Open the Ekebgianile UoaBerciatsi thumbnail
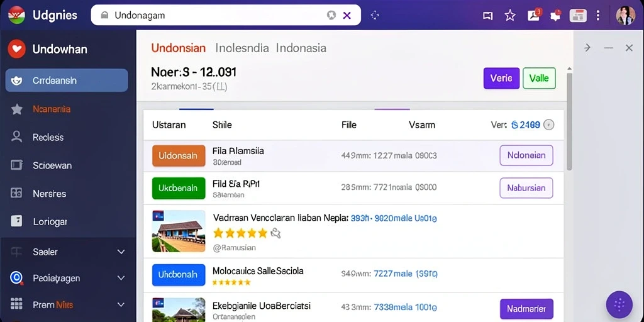Image resolution: width=644 pixels, height=322 pixels. click(x=179, y=309)
